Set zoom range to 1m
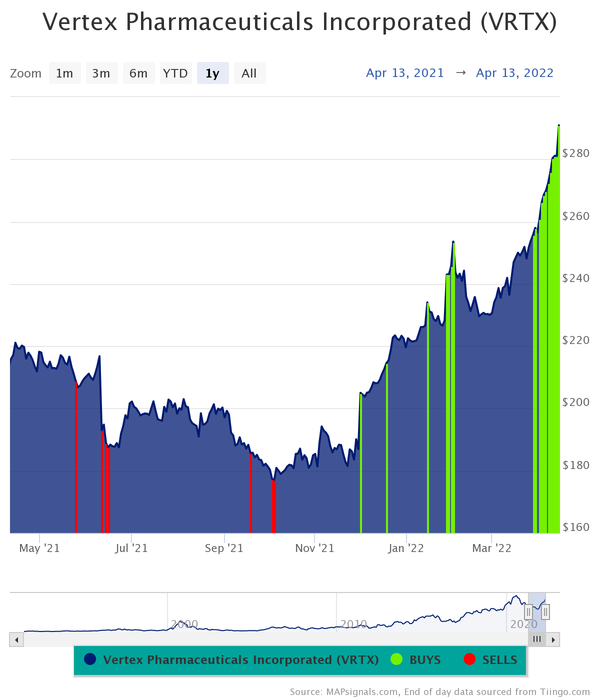The width and height of the screenshot is (600, 700). [x=65, y=73]
